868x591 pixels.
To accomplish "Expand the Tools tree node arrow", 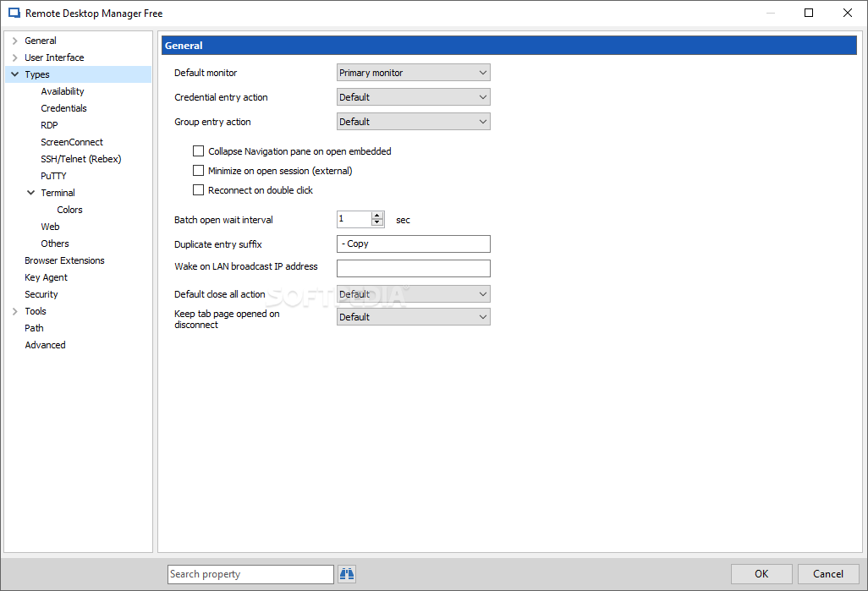I will point(15,311).
